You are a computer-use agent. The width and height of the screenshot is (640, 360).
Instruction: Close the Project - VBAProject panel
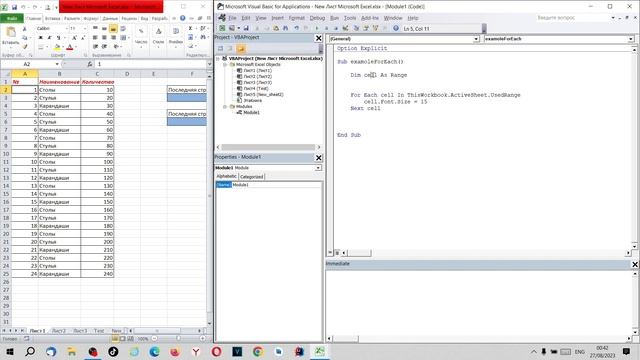[318, 38]
